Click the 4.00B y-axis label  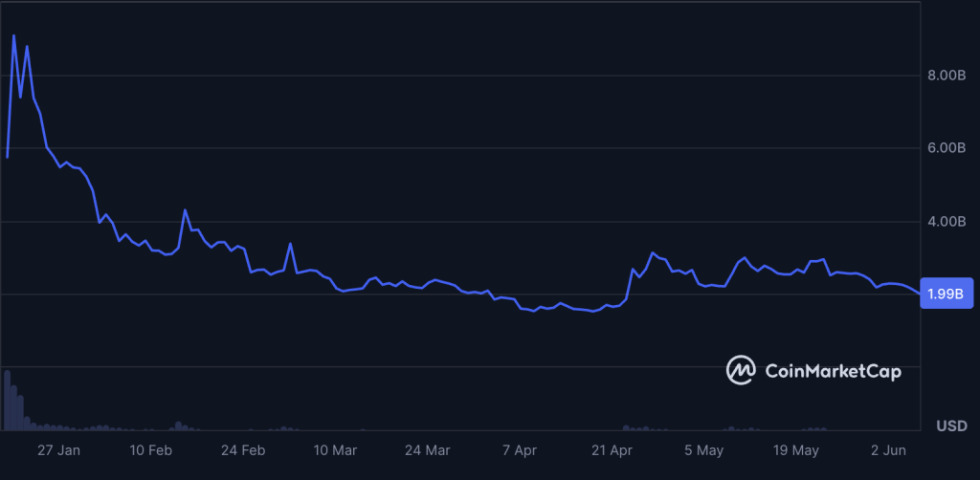947,222
